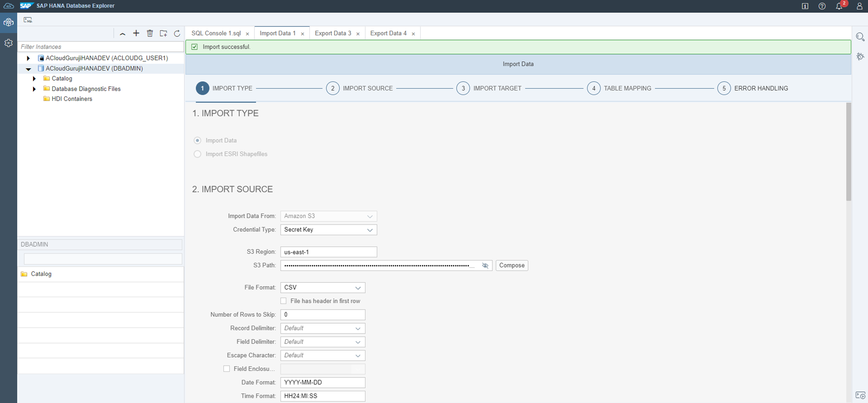Click the add database instance plus icon
Viewport: 868px width, 403px height.
(x=136, y=33)
